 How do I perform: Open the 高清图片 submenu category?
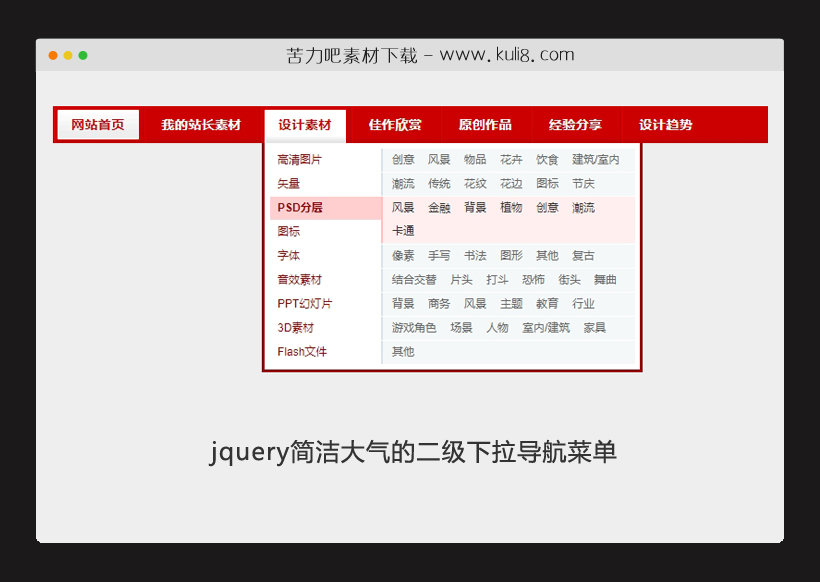[300, 158]
